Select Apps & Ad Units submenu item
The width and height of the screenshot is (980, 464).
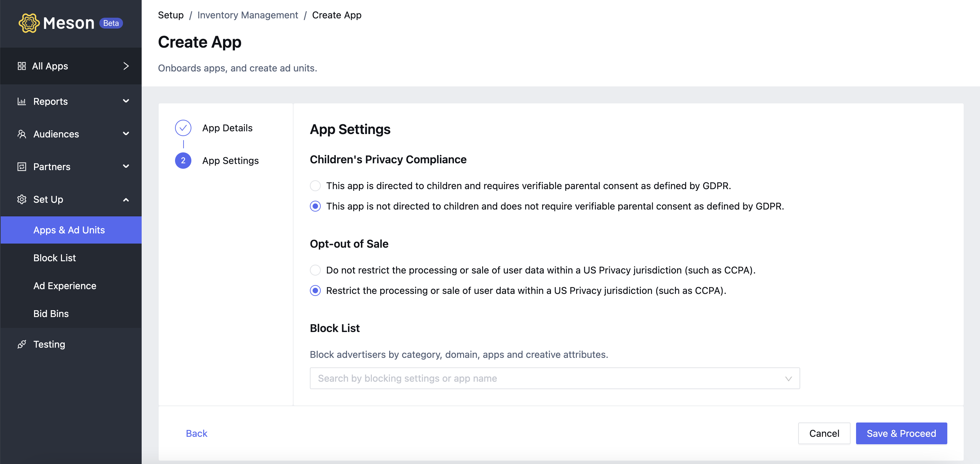(x=71, y=230)
